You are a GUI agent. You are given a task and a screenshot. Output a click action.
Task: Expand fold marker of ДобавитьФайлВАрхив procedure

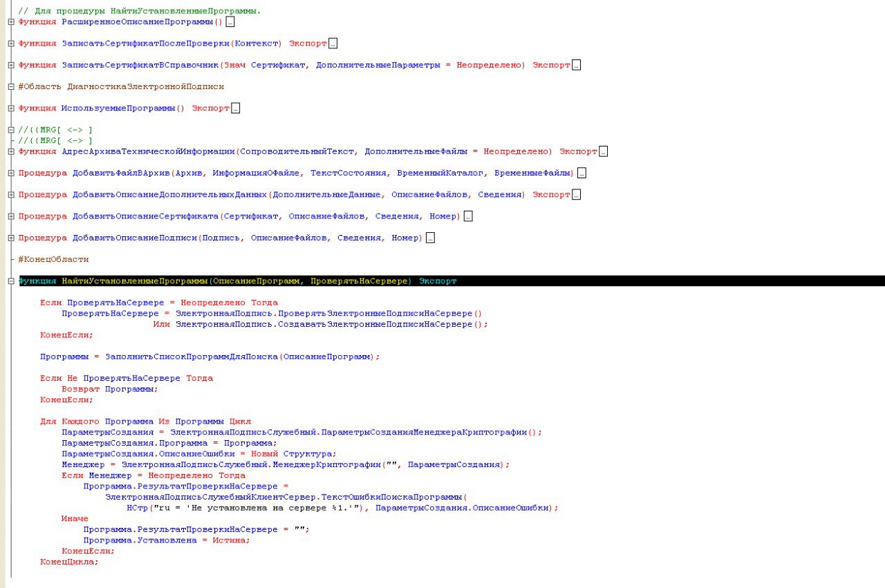(10, 173)
